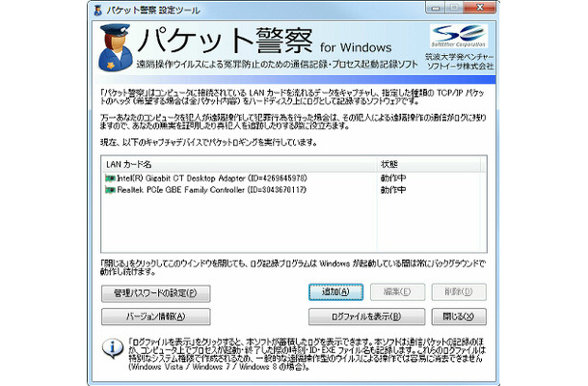This screenshot has width=588, height=386.
Task: Click the disabled 編集(E) button
Action: [x=397, y=291]
